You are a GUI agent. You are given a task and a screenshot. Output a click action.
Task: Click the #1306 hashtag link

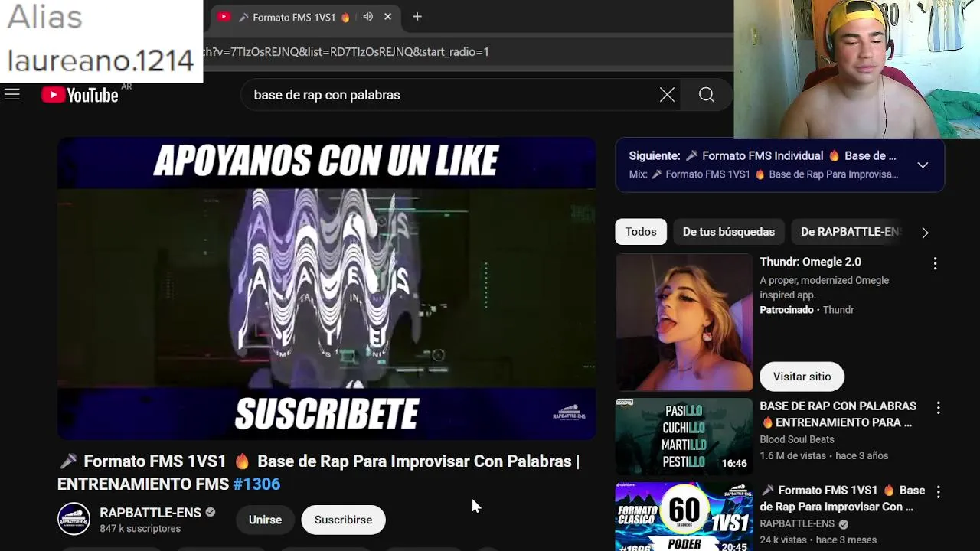(256, 484)
